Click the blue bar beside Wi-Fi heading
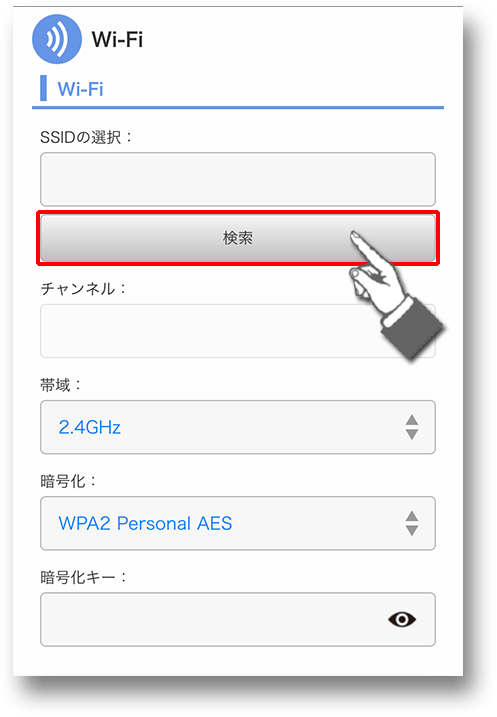Screen dimensions: 497x717 coord(43,88)
